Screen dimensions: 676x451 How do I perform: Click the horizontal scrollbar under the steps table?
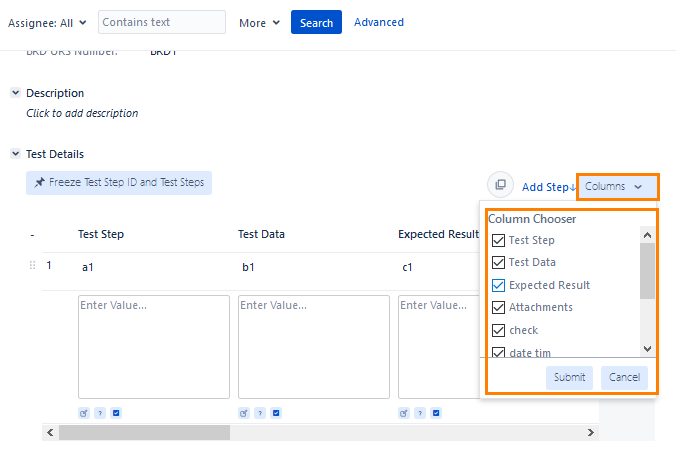tap(145, 432)
